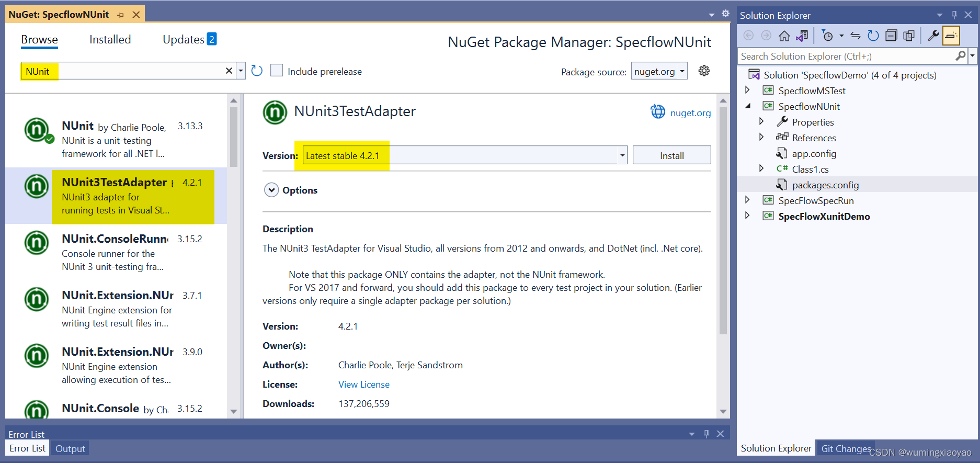Open the Solution Explorer window position dropdown
Screen dimensions: 980x463
coord(940,15)
